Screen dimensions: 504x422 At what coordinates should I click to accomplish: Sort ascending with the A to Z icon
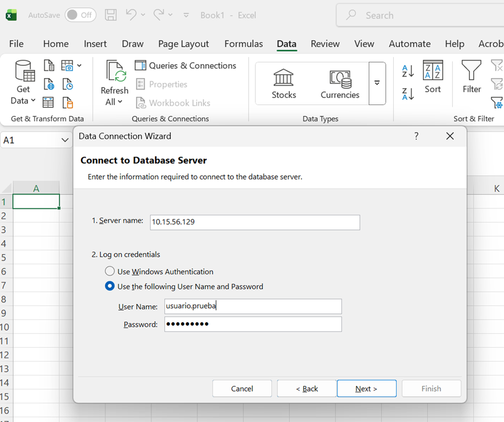click(x=408, y=71)
